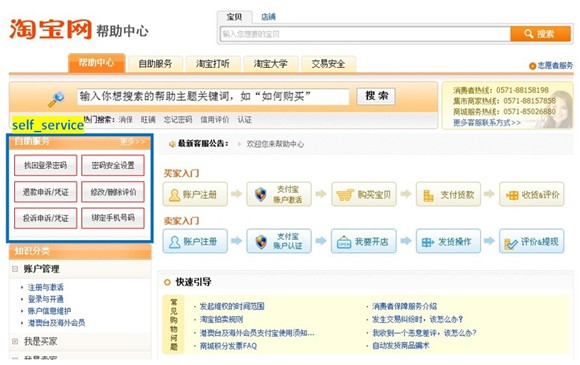Screen dimensions: 580x365
Task: Open the 账户信息维护 link
Action: tap(49, 311)
